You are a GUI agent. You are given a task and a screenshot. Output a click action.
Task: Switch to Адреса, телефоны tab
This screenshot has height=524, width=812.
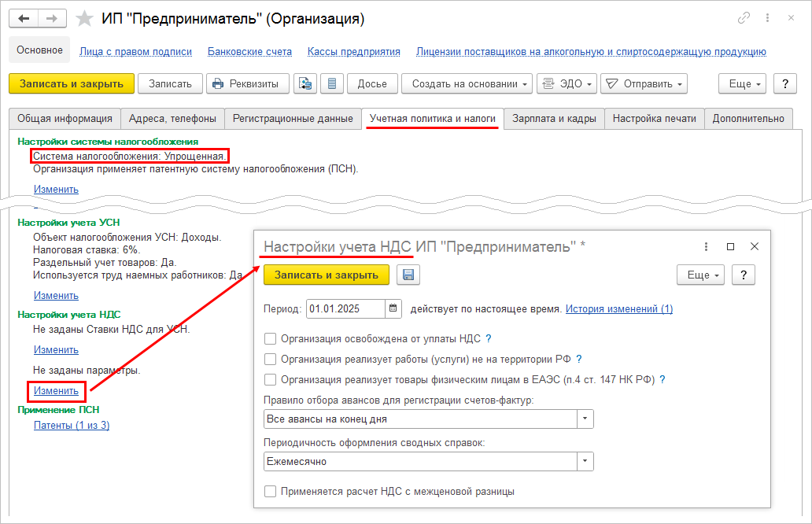tap(172, 119)
